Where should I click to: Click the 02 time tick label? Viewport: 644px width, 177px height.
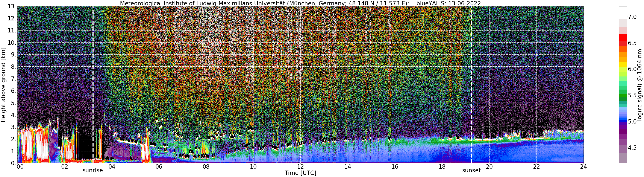(x=65, y=166)
